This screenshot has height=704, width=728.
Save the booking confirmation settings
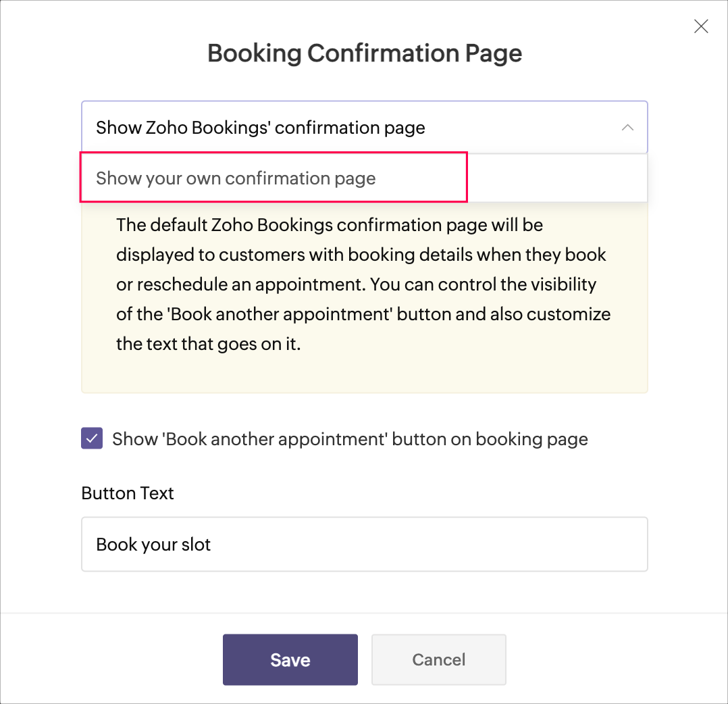[x=290, y=659]
